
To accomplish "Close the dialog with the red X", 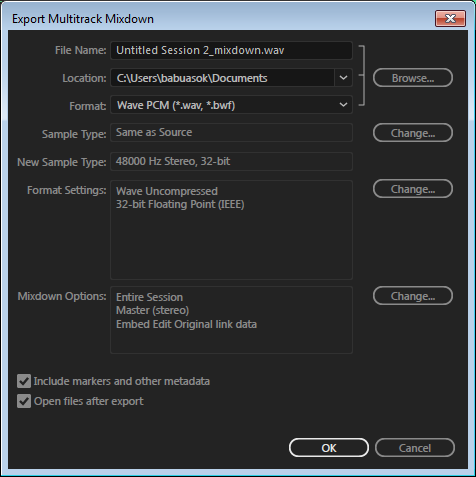I will coord(450,18).
